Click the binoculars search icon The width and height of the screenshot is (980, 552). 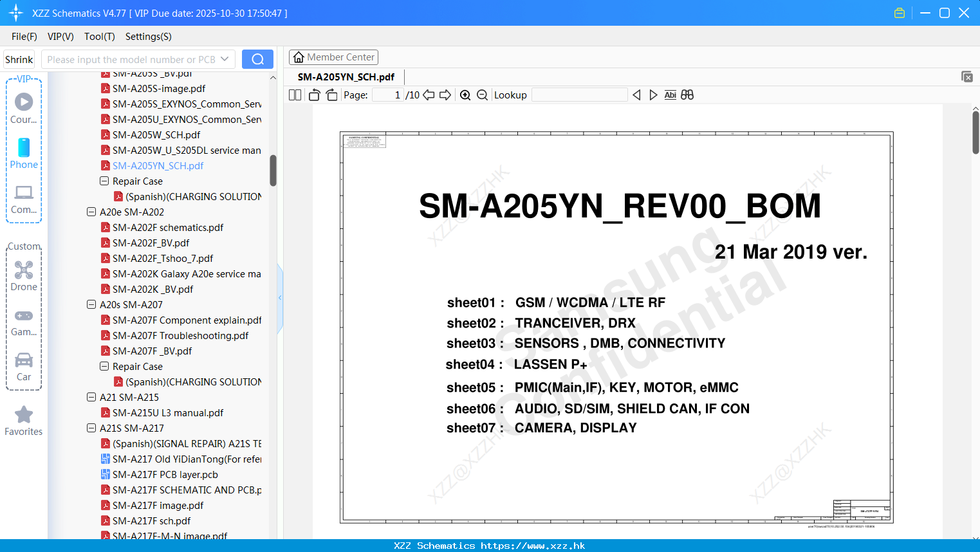pyautogui.click(x=687, y=95)
